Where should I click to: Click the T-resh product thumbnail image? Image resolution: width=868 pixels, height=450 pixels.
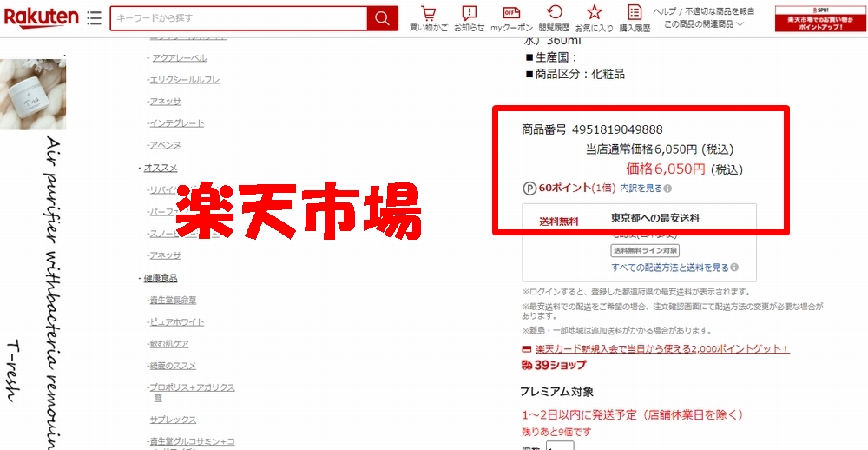[x=33, y=94]
